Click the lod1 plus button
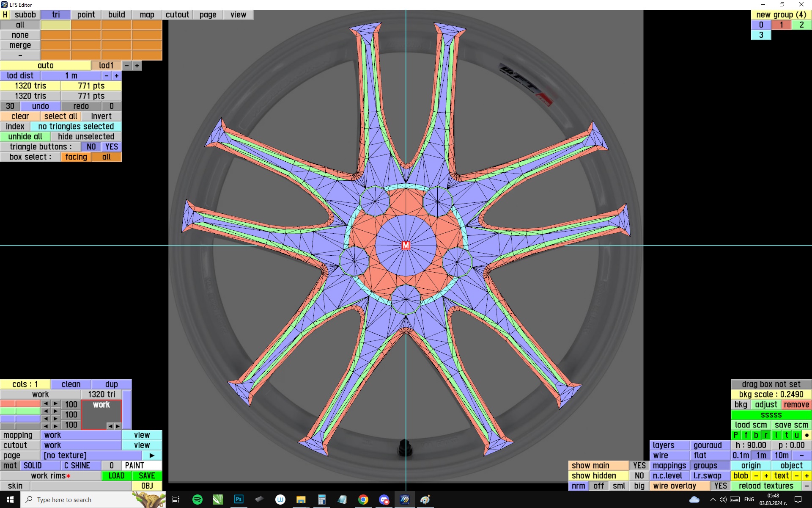Viewport: 812px width, 508px height. (137, 66)
